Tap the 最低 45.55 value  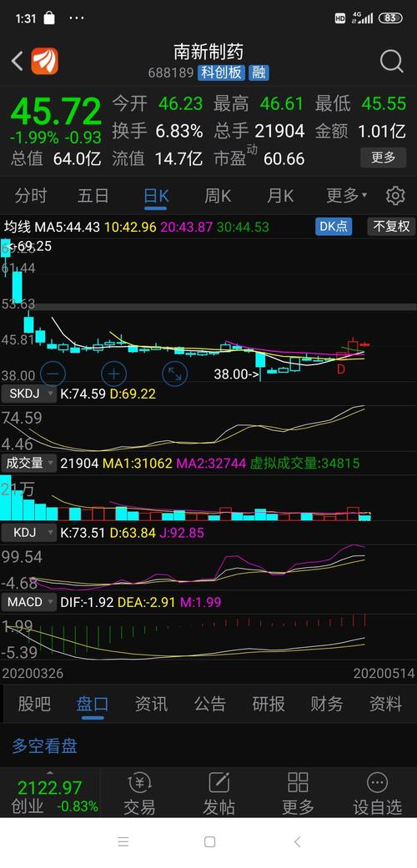(384, 103)
